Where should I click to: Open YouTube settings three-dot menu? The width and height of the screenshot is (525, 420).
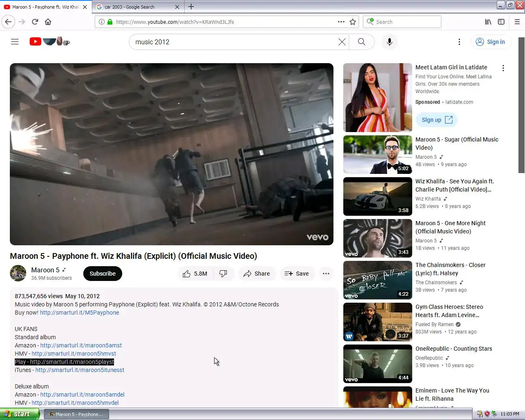pos(459,42)
